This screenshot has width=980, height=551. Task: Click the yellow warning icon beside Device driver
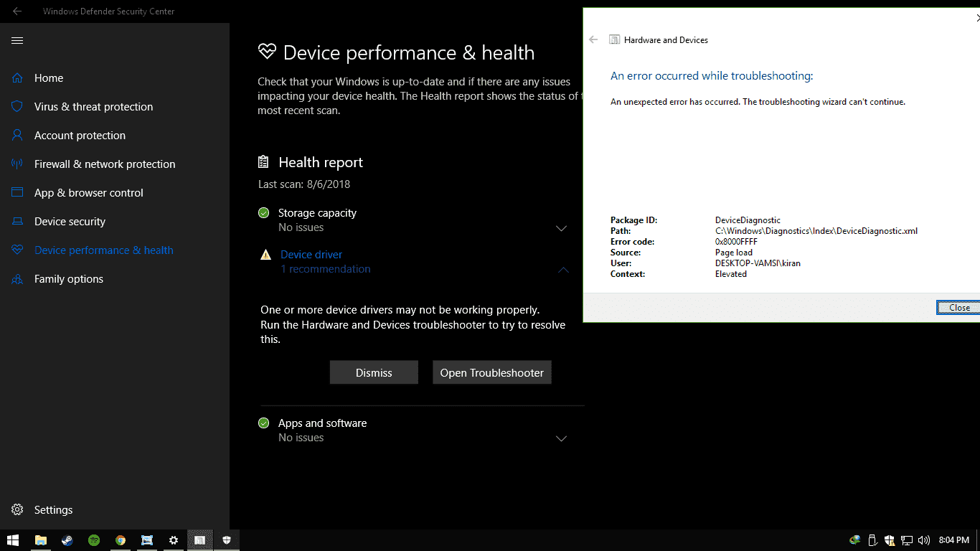(265, 255)
